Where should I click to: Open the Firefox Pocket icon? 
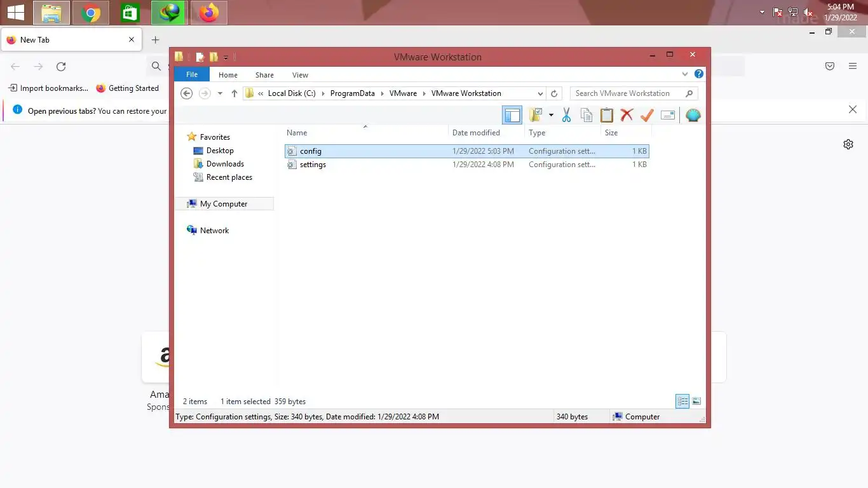pyautogui.click(x=830, y=66)
